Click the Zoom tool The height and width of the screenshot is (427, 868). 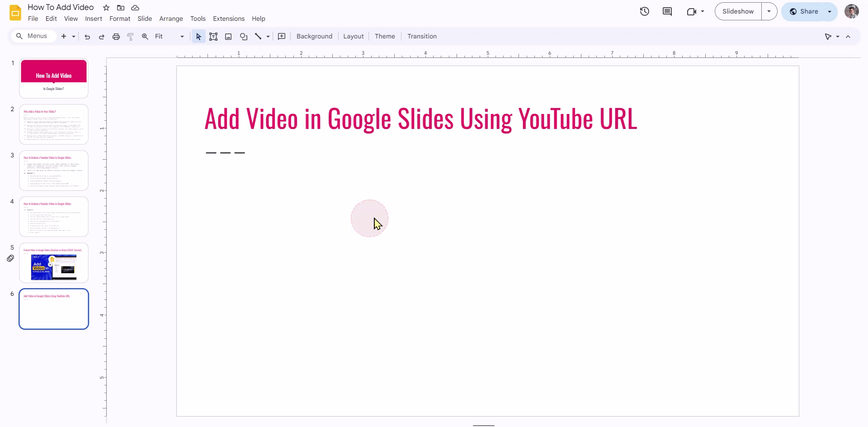coord(145,36)
